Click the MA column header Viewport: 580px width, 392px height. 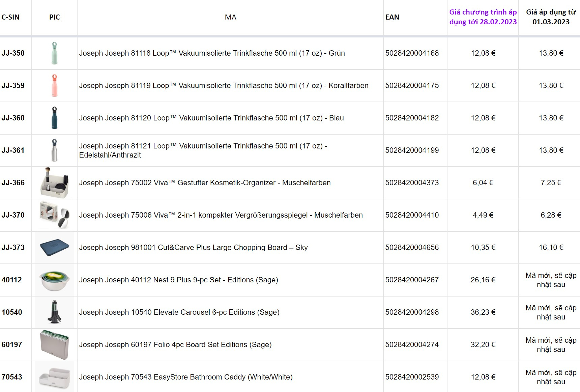[231, 17]
